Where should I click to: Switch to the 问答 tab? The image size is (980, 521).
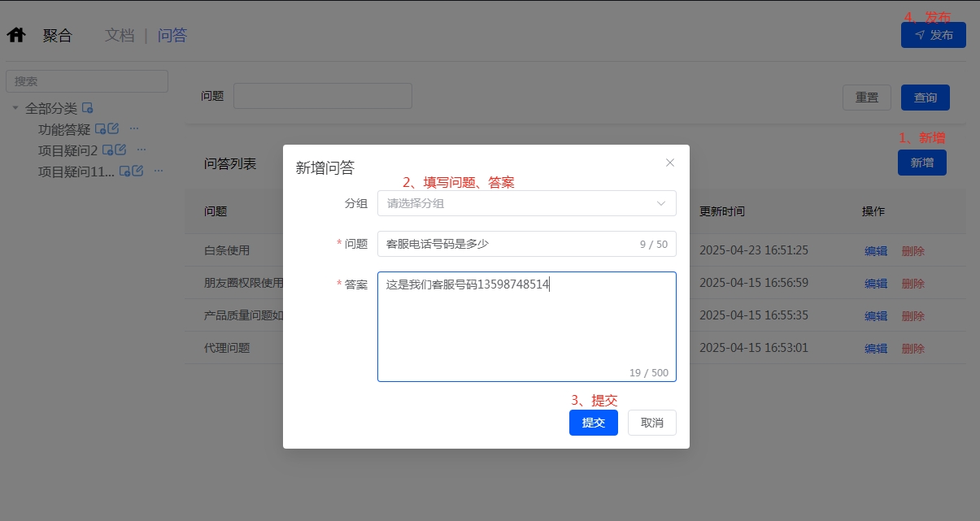[x=172, y=35]
